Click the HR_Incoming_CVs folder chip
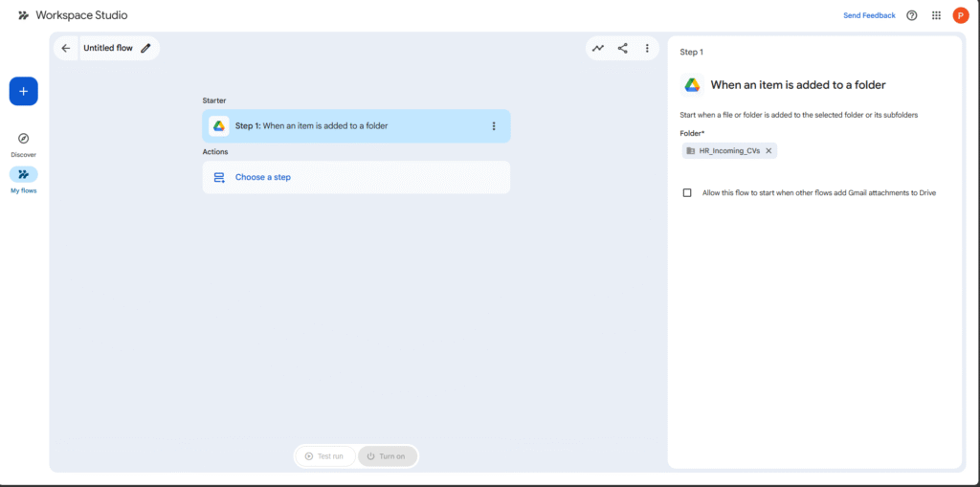Screen dimensions: 980x487 click(x=723, y=150)
